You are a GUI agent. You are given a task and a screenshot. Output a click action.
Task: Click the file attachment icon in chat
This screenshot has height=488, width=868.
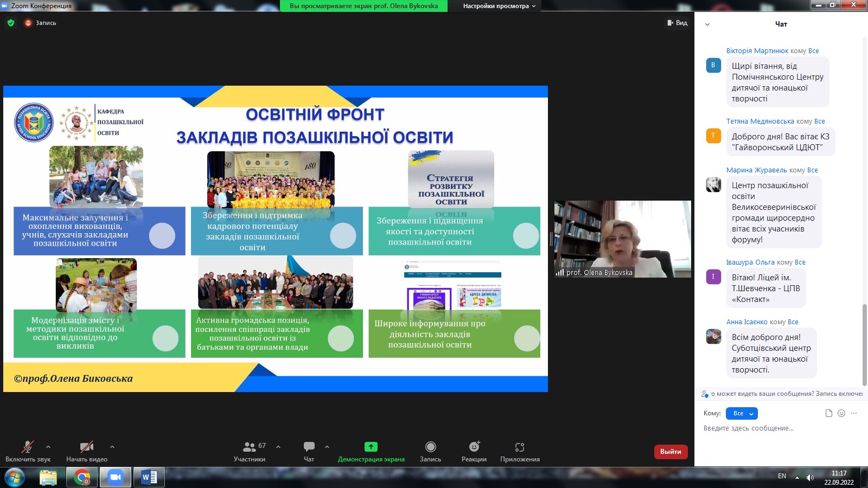828,413
